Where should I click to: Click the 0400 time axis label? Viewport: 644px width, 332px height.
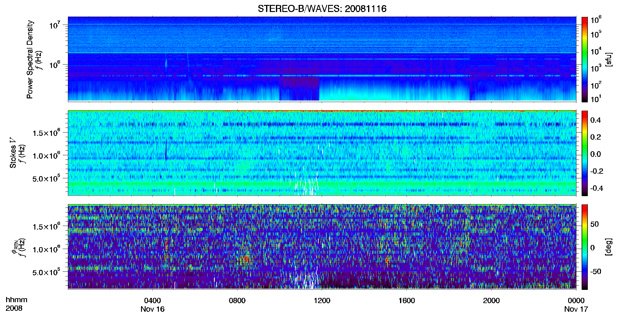153,300
